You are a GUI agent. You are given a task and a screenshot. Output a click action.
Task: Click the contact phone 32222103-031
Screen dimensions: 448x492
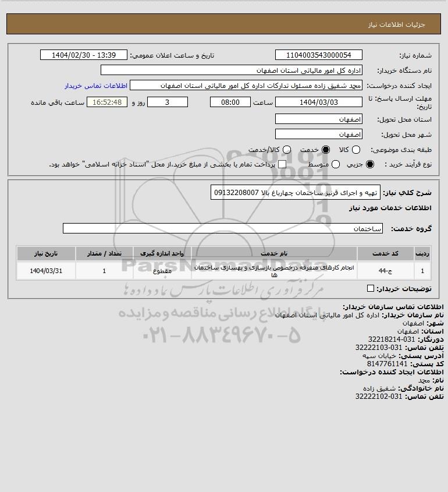[379, 348]
